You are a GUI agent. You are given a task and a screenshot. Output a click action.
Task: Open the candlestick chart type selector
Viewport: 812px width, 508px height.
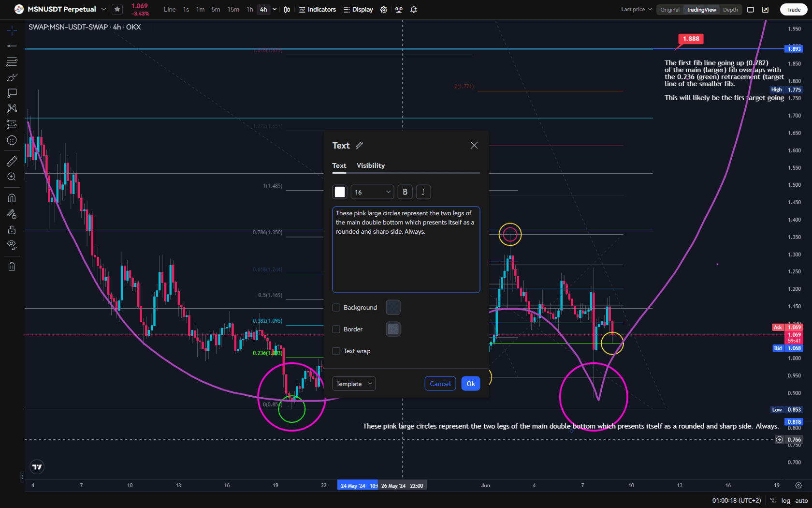pyautogui.click(x=287, y=10)
